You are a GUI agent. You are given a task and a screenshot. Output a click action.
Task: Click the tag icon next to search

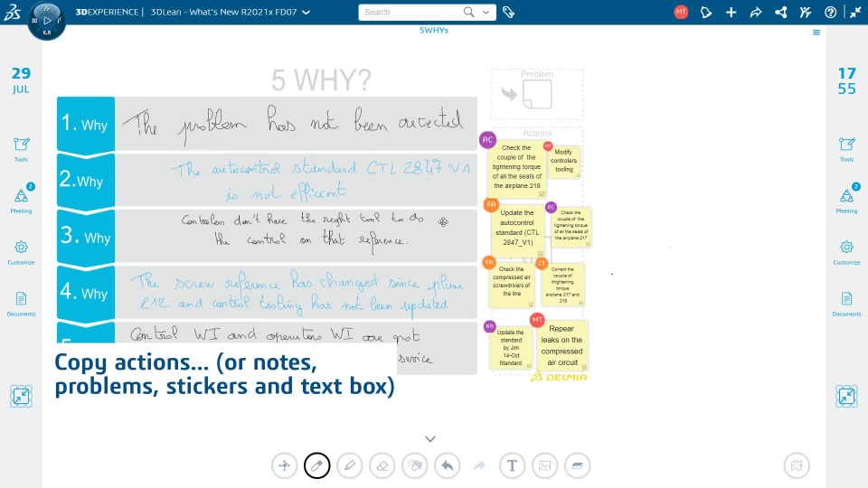pos(509,12)
